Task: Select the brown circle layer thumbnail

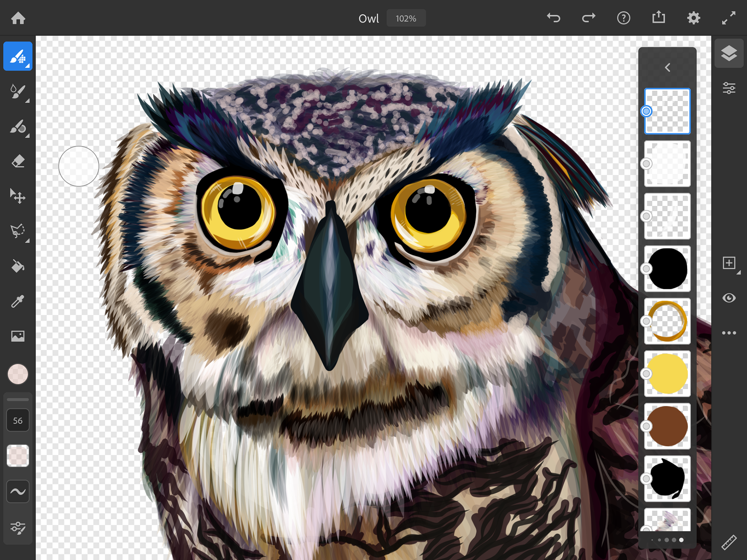Action: click(668, 426)
